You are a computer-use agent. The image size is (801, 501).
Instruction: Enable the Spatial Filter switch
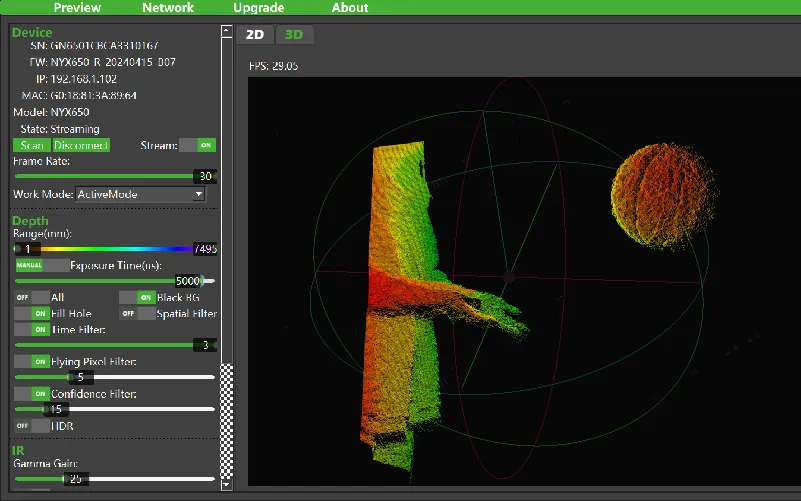coord(138,313)
